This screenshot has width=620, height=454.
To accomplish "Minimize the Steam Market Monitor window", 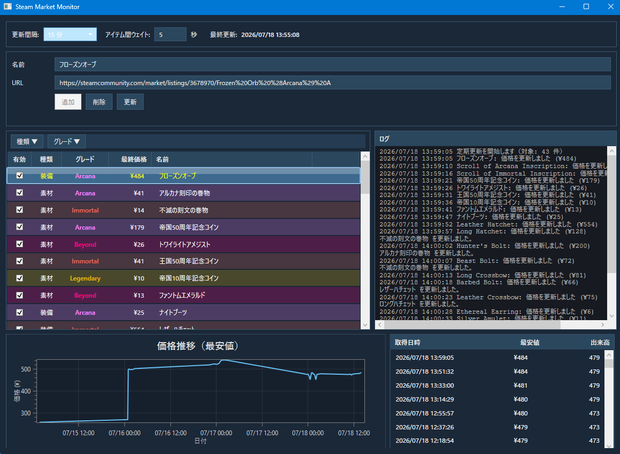I will (562, 7).
